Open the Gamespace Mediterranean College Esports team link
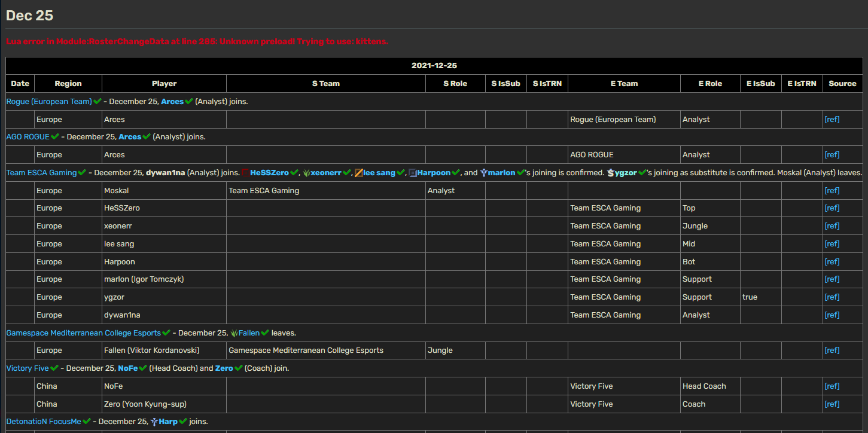The image size is (868, 433). [84, 333]
